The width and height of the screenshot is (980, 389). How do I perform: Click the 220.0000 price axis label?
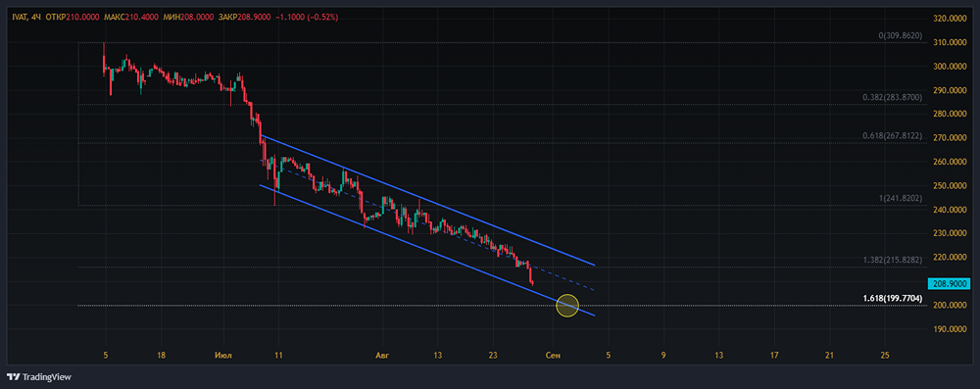click(951, 257)
